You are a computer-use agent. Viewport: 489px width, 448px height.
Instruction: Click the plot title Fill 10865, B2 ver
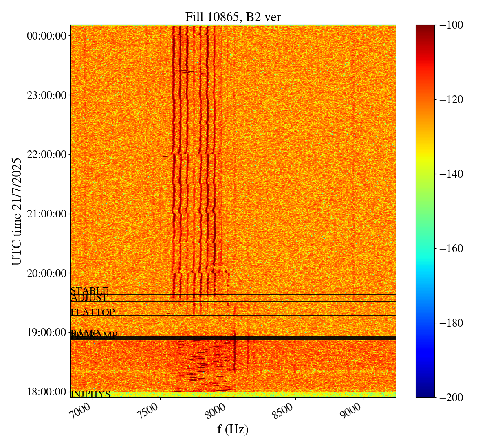click(x=233, y=17)
